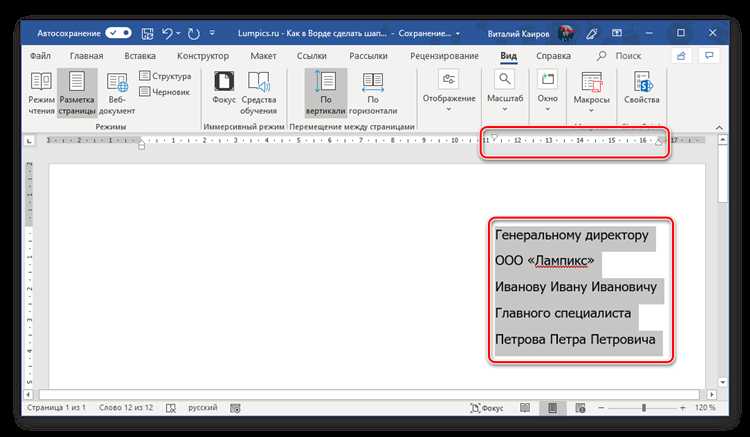Click the vertical scrollbar down arrow

723,382
